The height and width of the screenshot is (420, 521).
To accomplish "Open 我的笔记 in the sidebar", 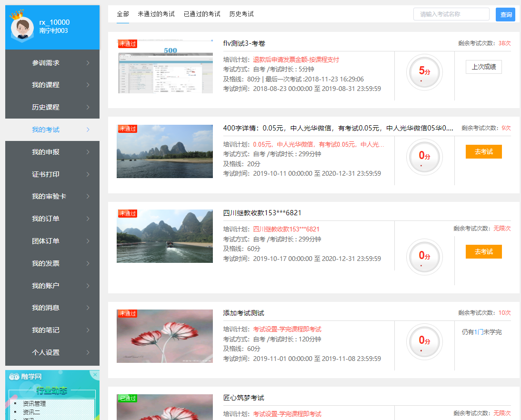I will 46,330.
